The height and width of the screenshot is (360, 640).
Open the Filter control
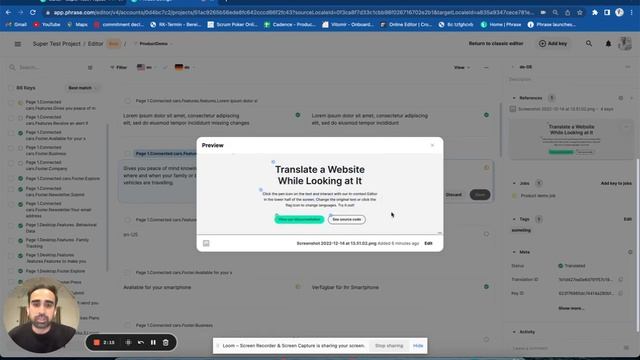[x=118, y=67]
